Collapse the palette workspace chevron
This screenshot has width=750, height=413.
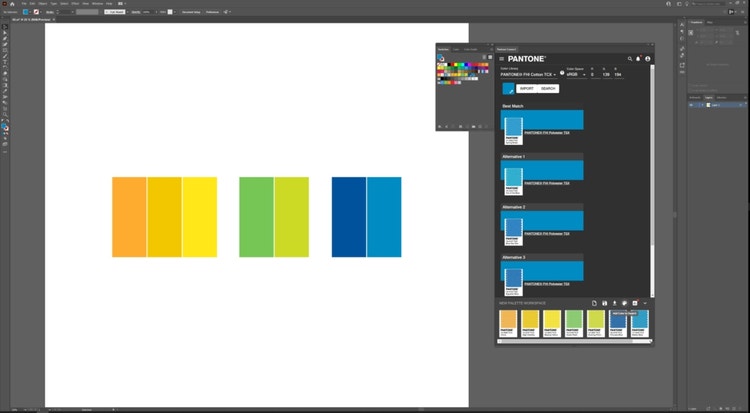645,303
